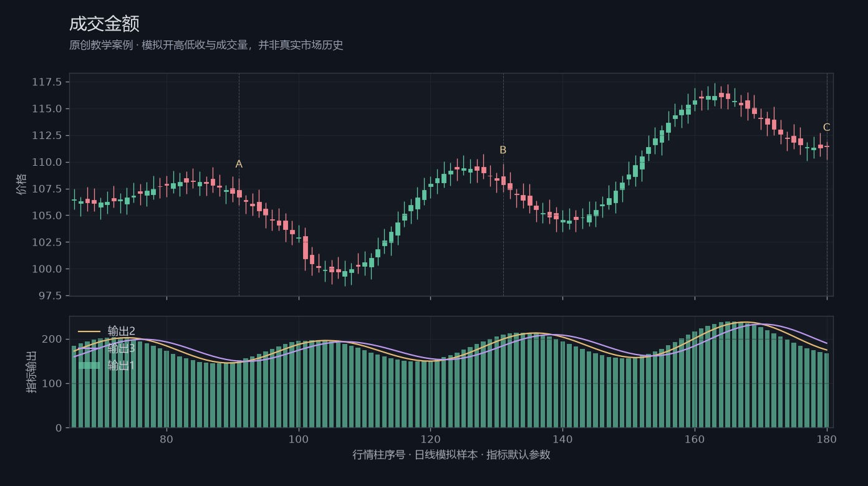Click the green 输出1 legend bar swatch
Viewport: 868px width, 486px height.
[89, 366]
